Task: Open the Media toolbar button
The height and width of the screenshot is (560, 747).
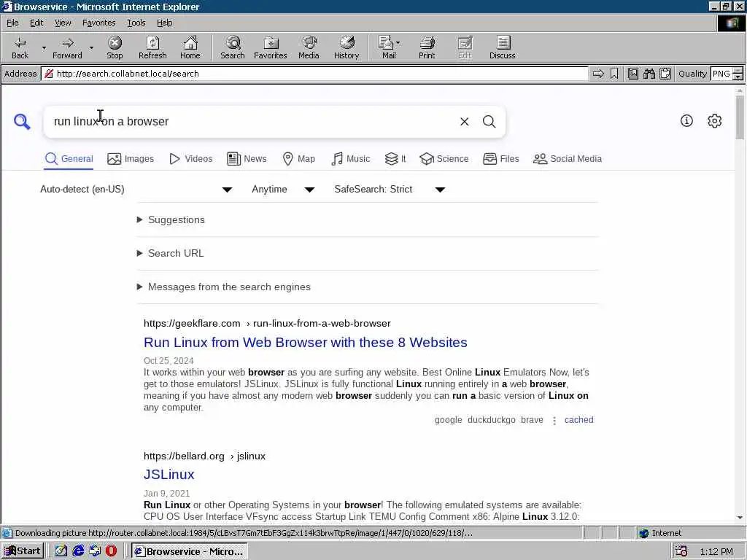Action: pyautogui.click(x=309, y=47)
